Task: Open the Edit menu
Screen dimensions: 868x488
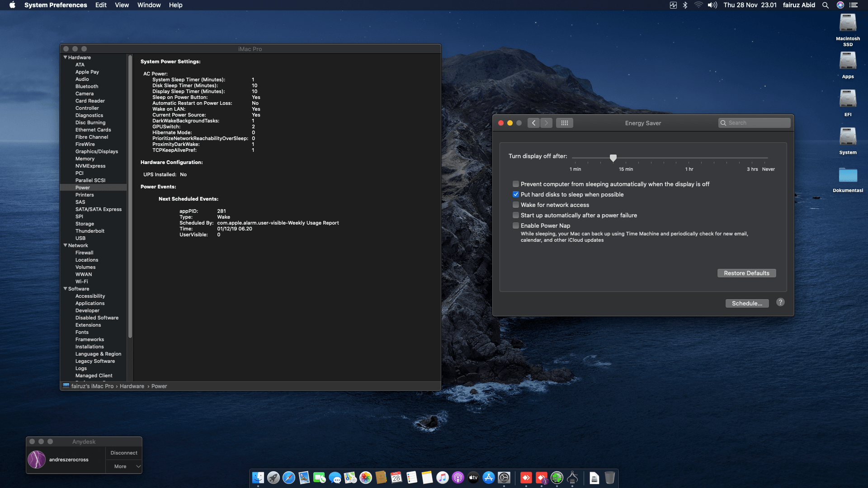Action: click(x=101, y=5)
